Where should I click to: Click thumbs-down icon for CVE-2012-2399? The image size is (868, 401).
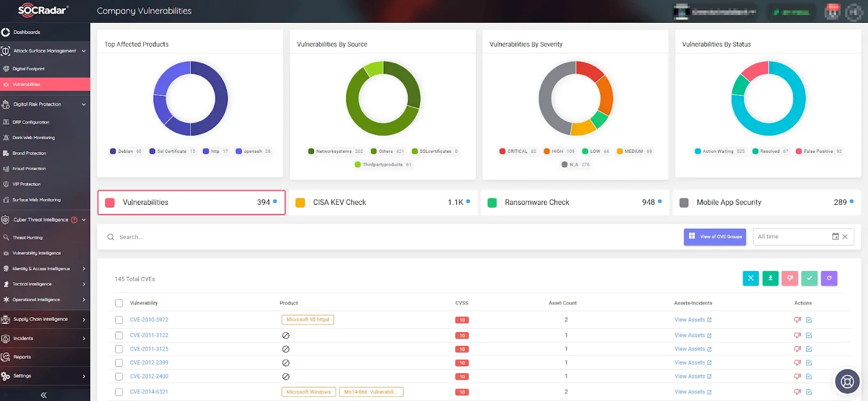797,363
